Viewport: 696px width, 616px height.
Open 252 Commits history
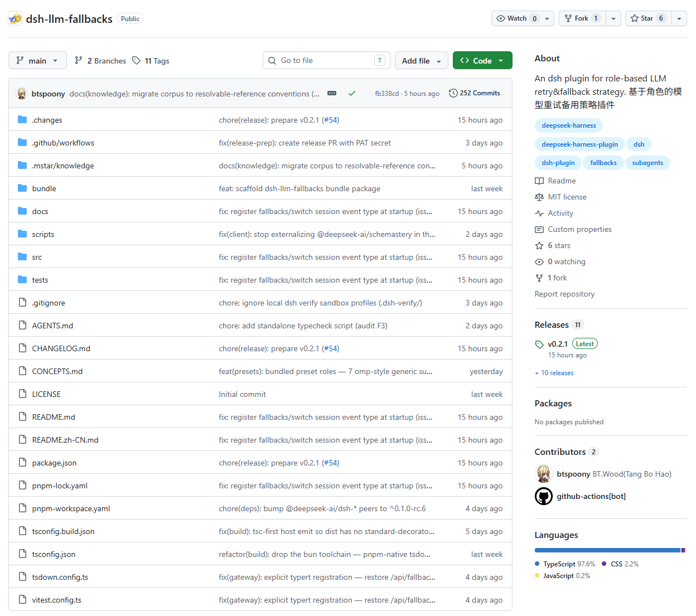point(475,93)
